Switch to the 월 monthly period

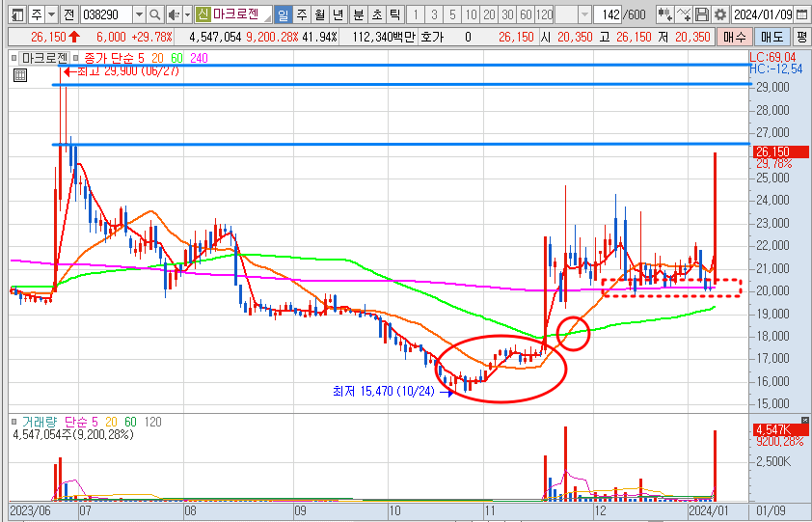tap(319, 14)
